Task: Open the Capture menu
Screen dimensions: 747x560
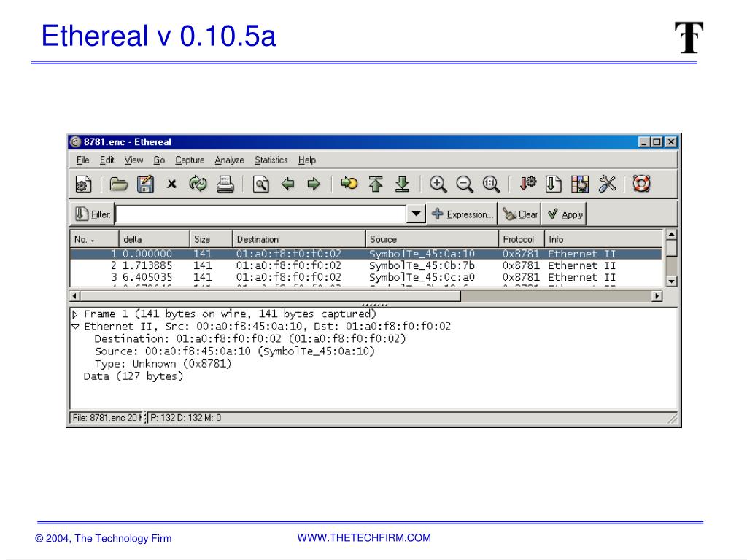Action: (190, 160)
